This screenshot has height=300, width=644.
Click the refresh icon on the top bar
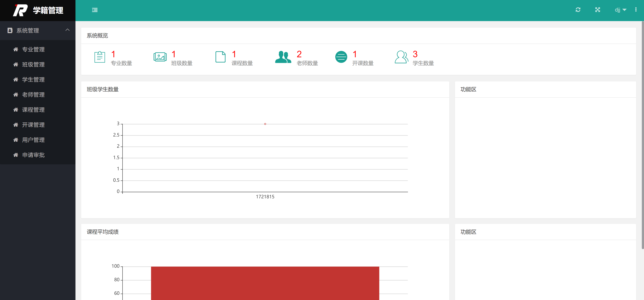[x=578, y=10]
